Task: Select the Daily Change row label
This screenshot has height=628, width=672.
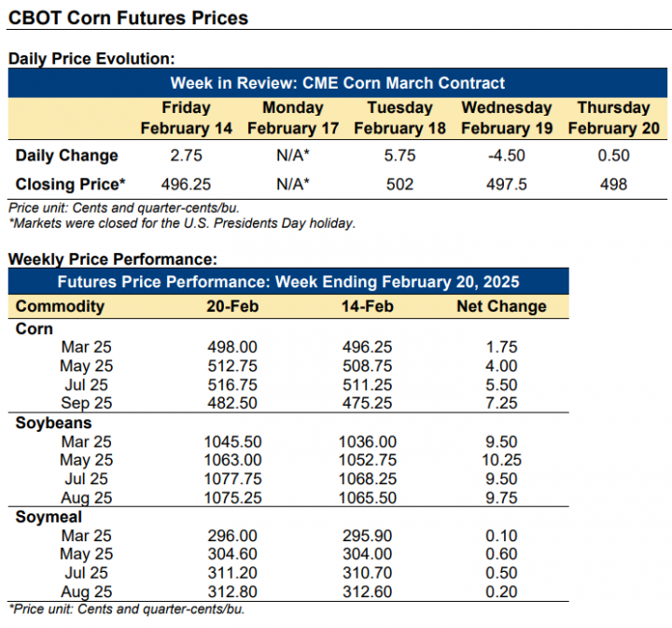Action: tap(67, 155)
